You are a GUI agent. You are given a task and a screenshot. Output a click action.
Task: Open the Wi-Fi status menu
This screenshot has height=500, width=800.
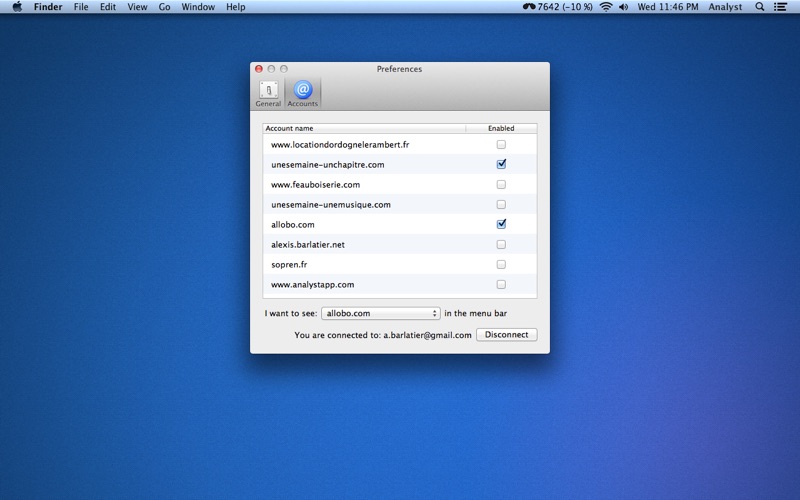tap(606, 7)
